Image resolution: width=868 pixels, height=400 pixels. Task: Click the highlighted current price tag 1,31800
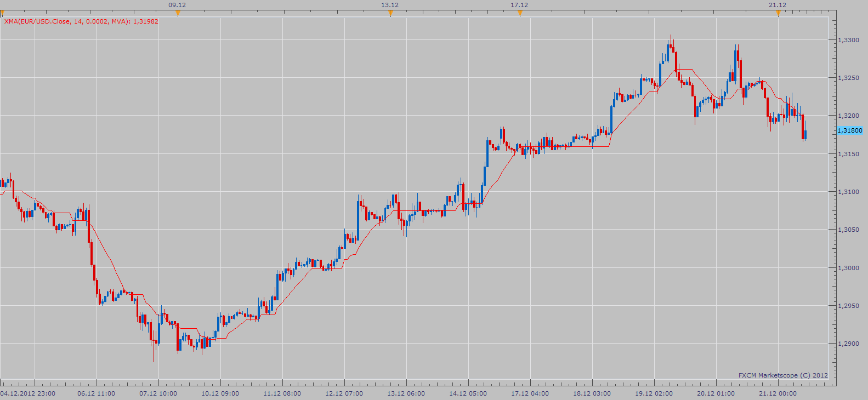coord(850,130)
